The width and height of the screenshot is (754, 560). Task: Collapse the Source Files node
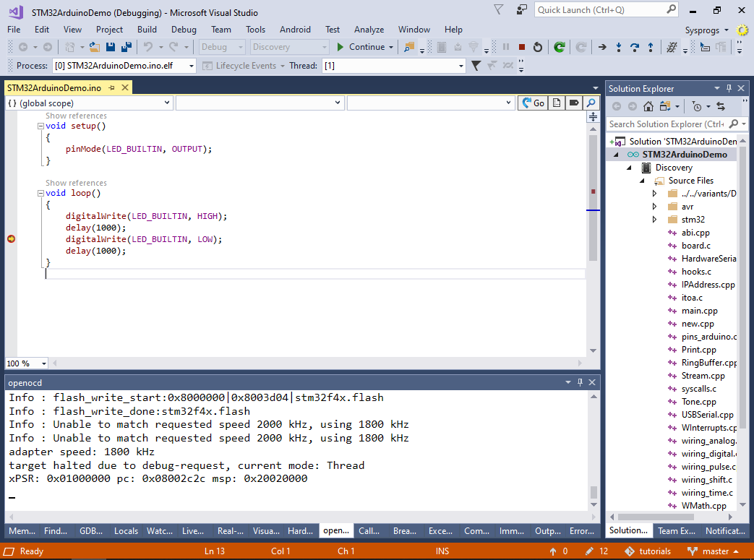[642, 181]
